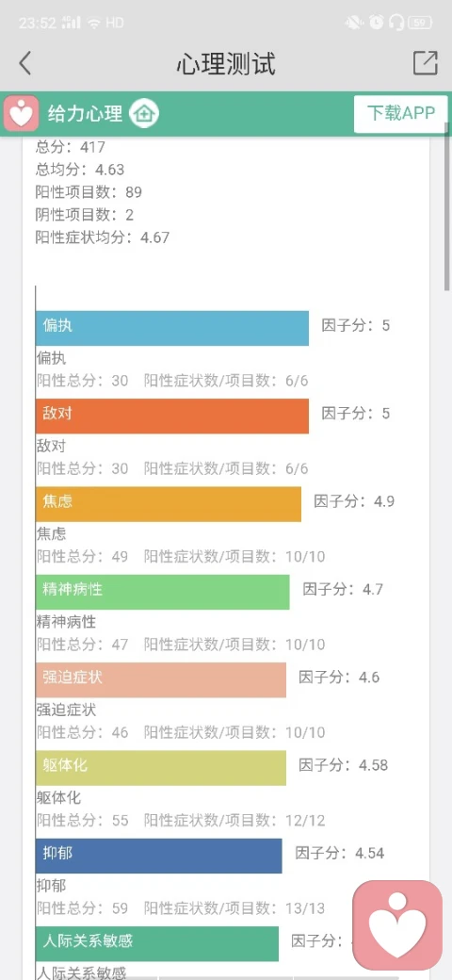The image size is (452, 980).
Task: Click the 下载APP button
Action: click(x=401, y=114)
